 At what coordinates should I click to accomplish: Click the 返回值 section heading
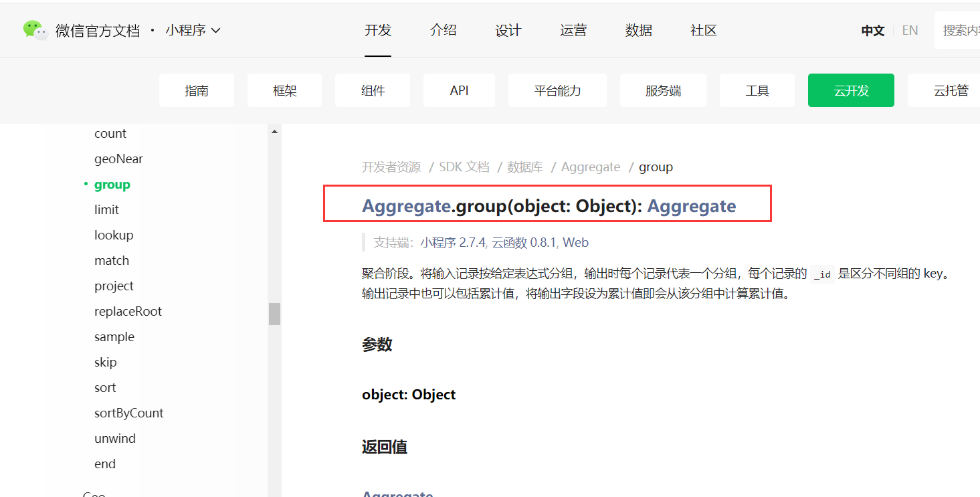click(385, 447)
